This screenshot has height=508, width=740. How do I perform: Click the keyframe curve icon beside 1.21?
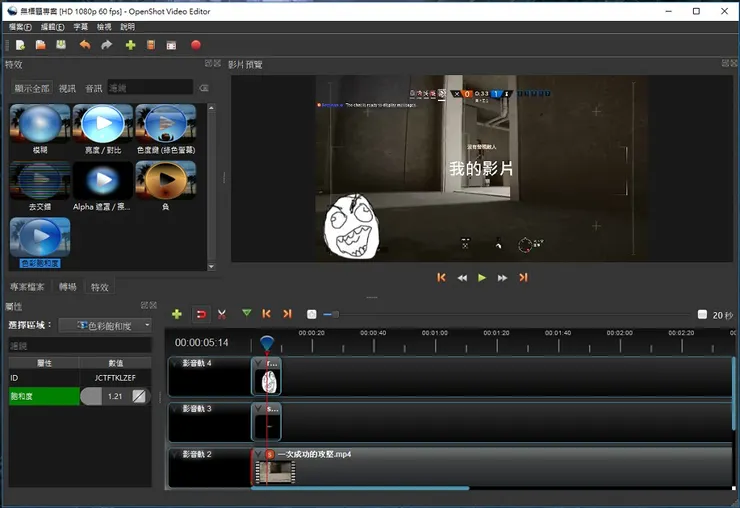139,397
